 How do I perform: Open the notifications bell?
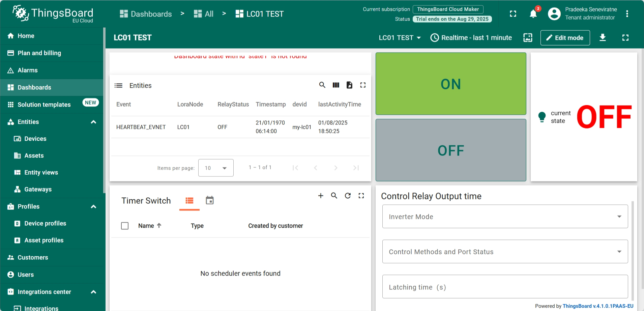point(533,14)
